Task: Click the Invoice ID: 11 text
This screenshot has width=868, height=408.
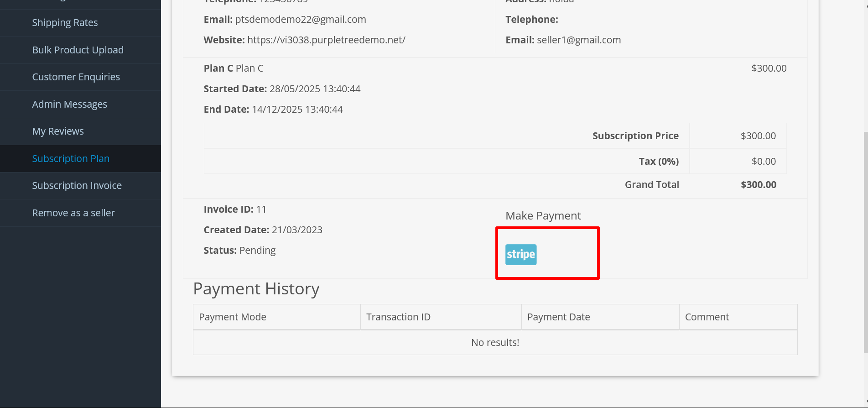Action: tap(235, 209)
